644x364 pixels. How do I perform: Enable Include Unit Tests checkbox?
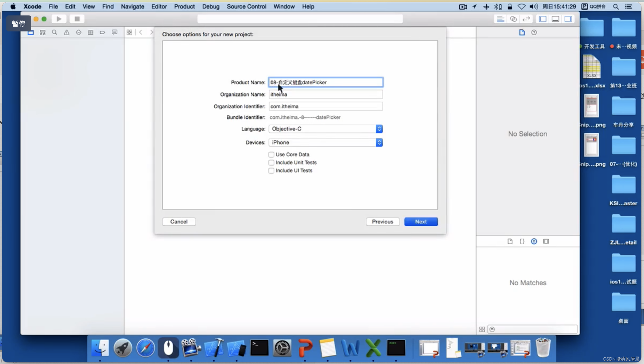click(271, 163)
